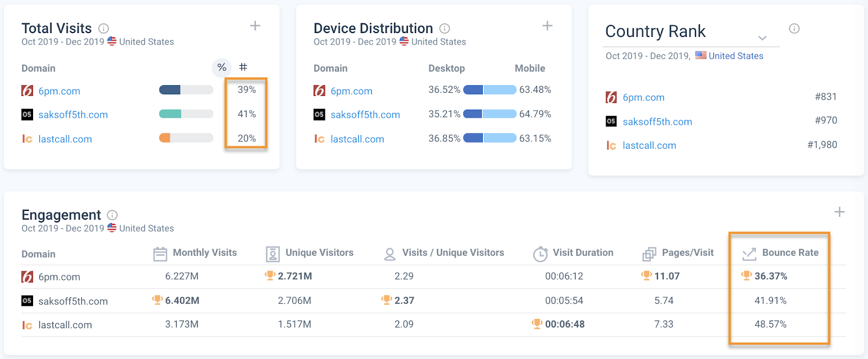Click the 6pm.com visits share bar

coord(186,90)
